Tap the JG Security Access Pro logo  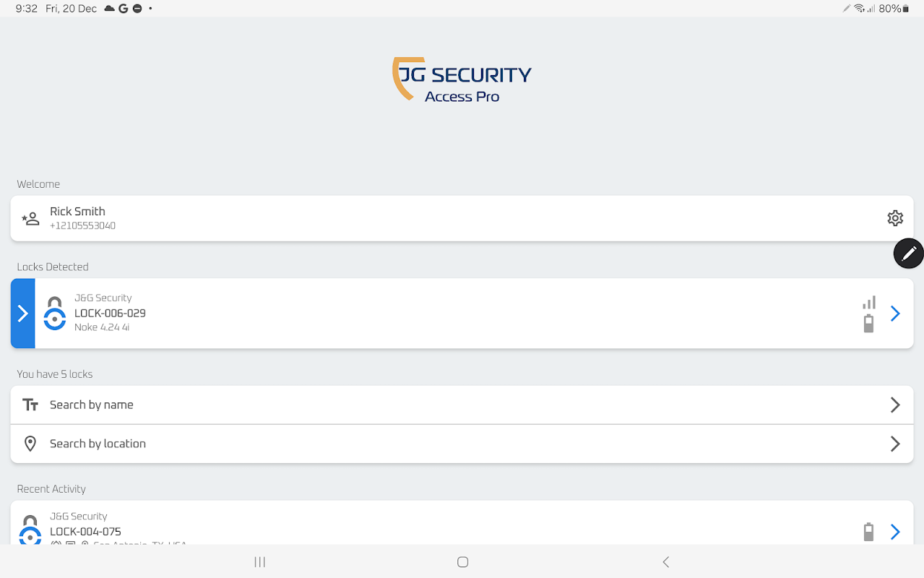pyautogui.click(x=462, y=80)
